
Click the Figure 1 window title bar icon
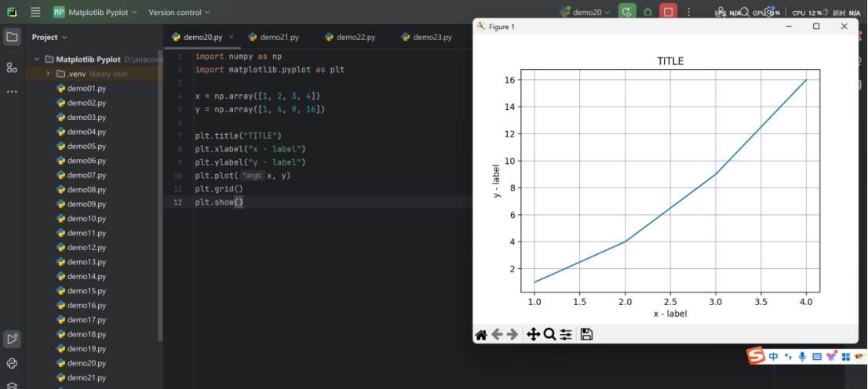point(481,26)
